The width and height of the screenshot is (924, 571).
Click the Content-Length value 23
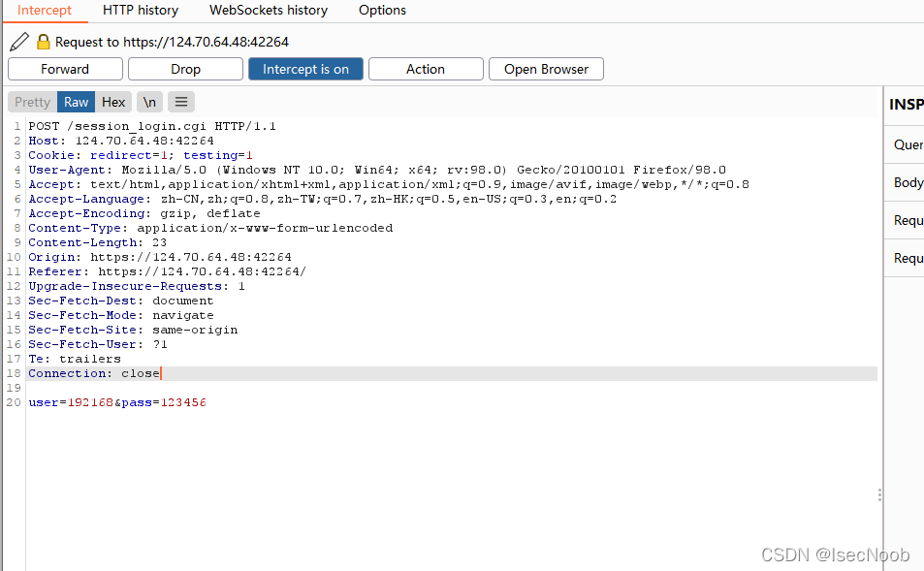pyautogui.click(x=159, y=242)
